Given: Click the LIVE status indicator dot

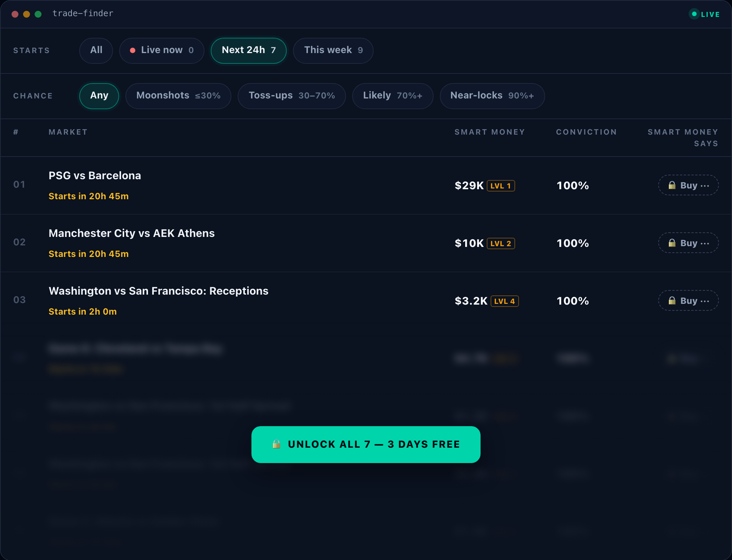Looking at the screenshot, I should point(694,14).
